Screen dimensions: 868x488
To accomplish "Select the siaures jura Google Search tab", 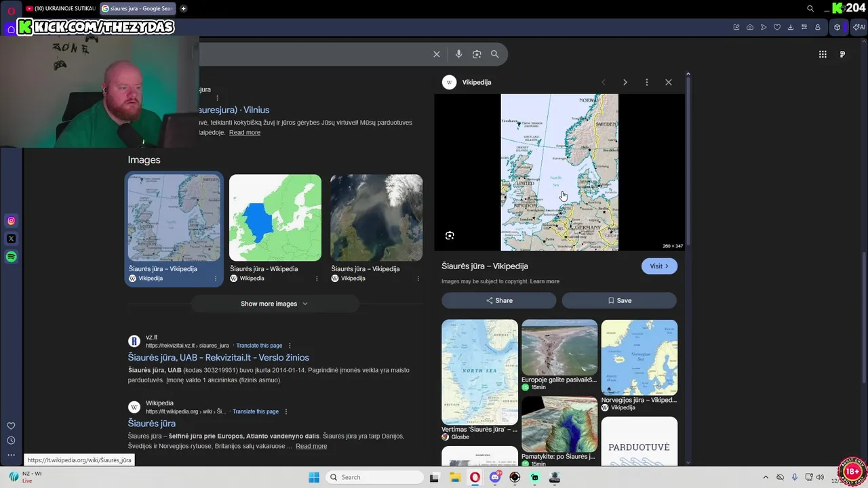I will (138, 9).
